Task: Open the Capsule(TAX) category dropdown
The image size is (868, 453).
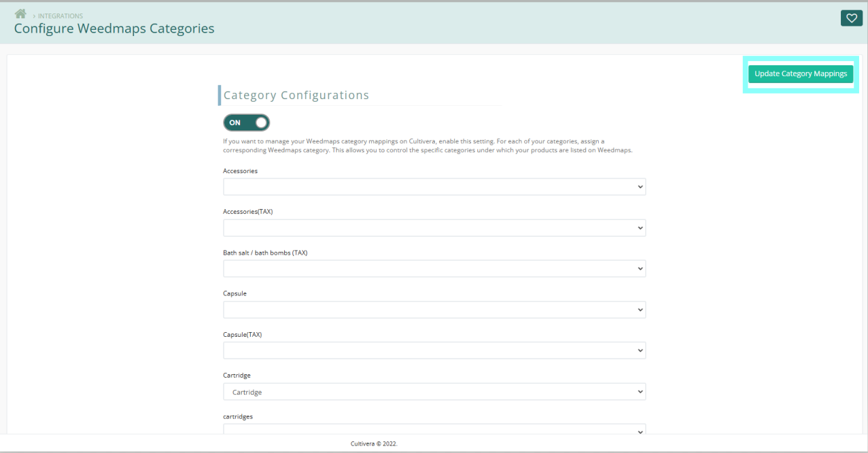Action: click(434, 350)
